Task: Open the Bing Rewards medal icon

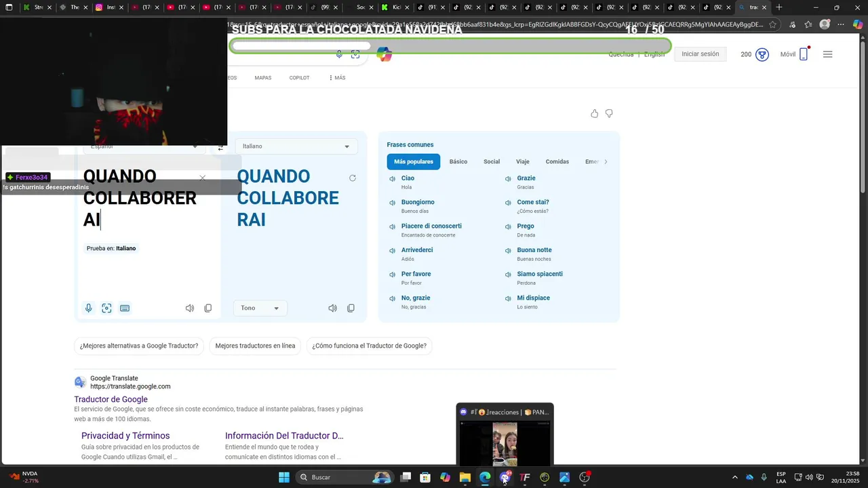Action: (x=762, y=54)
